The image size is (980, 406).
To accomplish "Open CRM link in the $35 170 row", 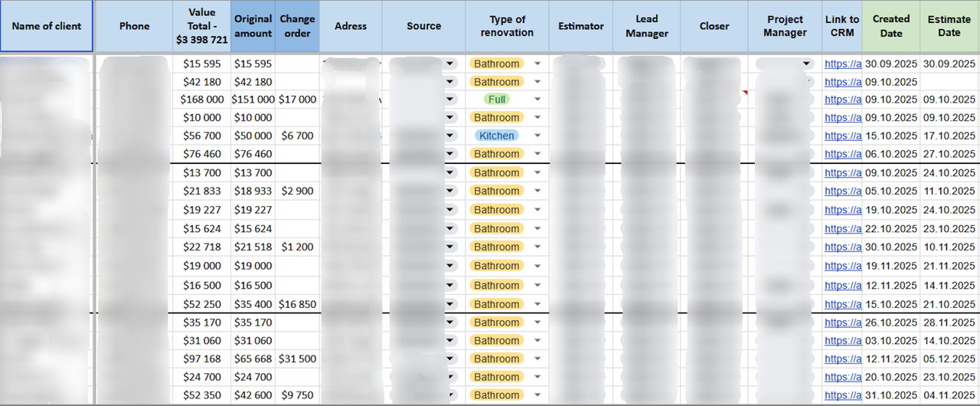I will pos(843,323).
